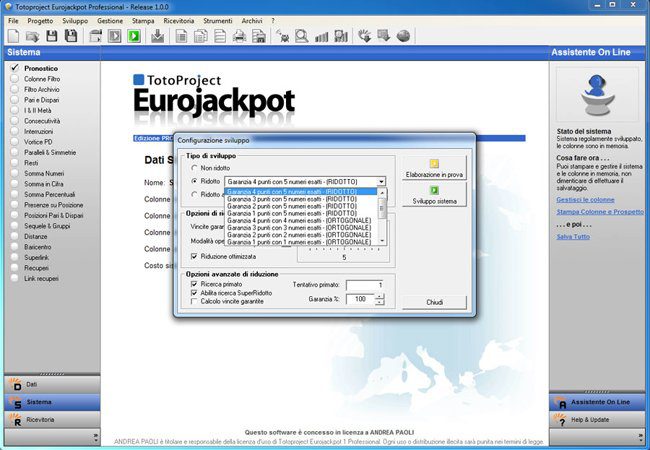Image resolution: width=650 pixels, height=450 pixels.
Task: Open the Gestione menu
Action: 110,21
